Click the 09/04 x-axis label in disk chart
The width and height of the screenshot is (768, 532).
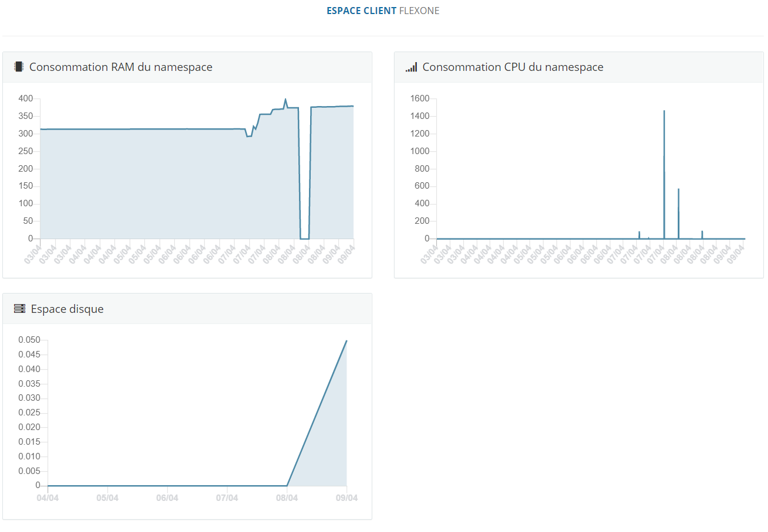pyautogui.click(x=346, y=498)
